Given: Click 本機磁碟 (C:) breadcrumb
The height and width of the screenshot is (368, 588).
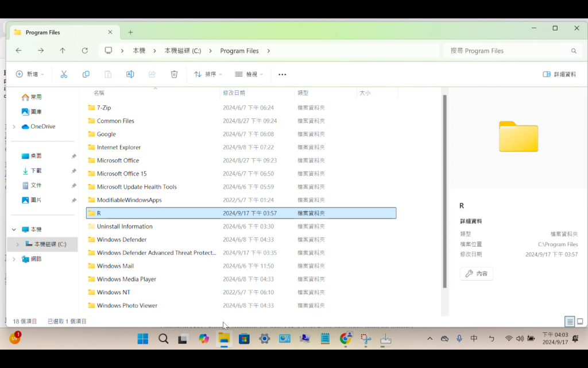Looking at the screenshot, I should [183, 51].
